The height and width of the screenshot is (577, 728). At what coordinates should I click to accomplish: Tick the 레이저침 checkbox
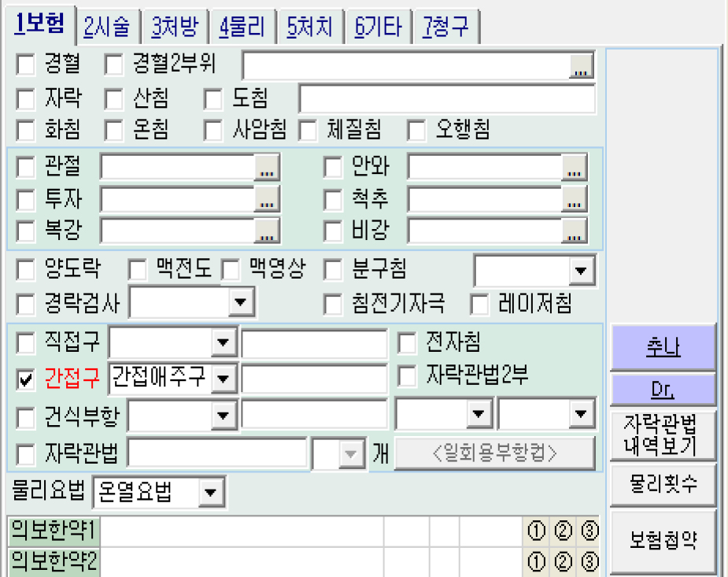pyautogui.click(x=479, y=303)
